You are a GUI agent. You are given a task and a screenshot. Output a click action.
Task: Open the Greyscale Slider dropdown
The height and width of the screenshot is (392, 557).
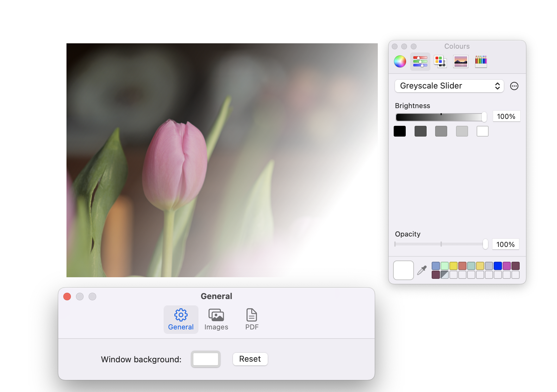[449, 86]
